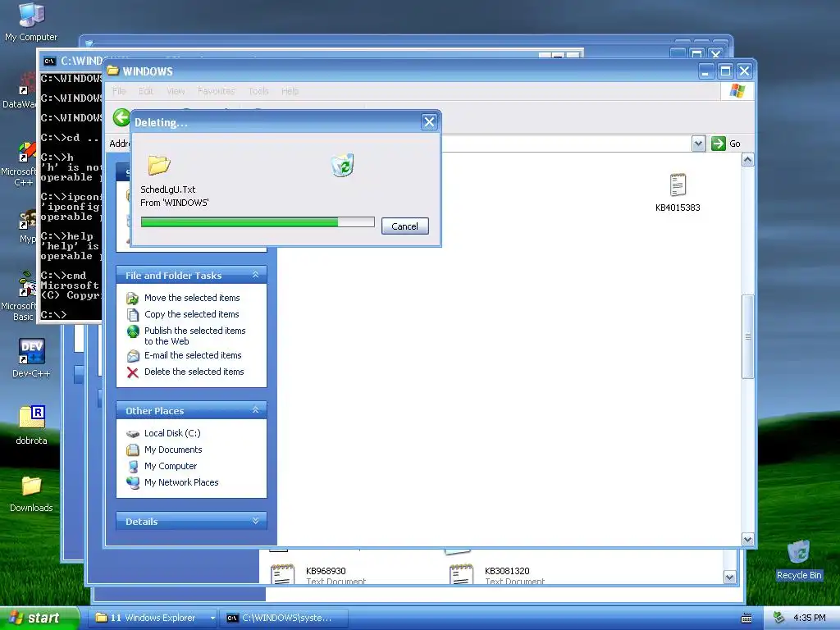This screenshot has height=630, width=840.
Task: Select KB968930 text document in back window
Action: point(318,574)
